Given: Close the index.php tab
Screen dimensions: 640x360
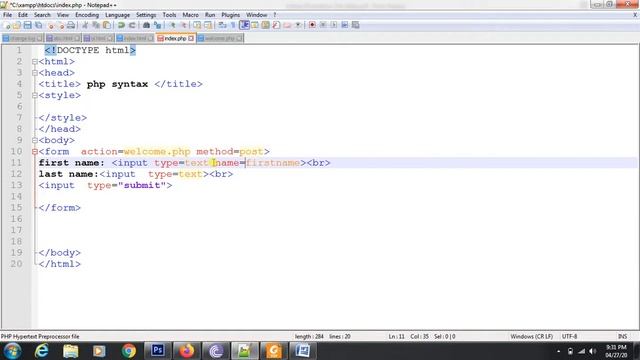Looking at the screenshot, I should tap(191, 38).
